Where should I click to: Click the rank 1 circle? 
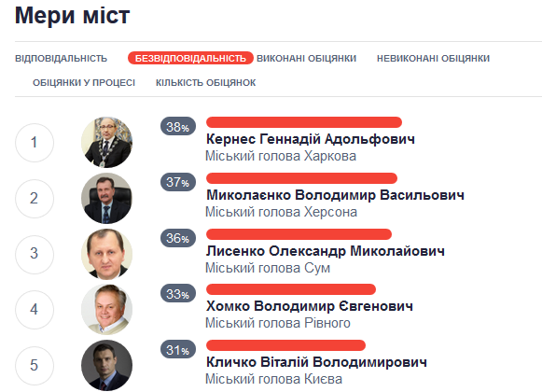pyautogui.click(x=35, y=143)
